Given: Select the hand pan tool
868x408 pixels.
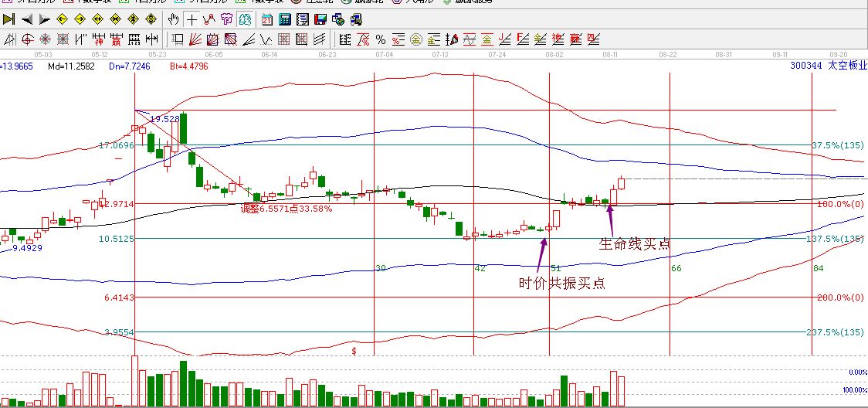Looking at the screenshot, I should 174,19.
